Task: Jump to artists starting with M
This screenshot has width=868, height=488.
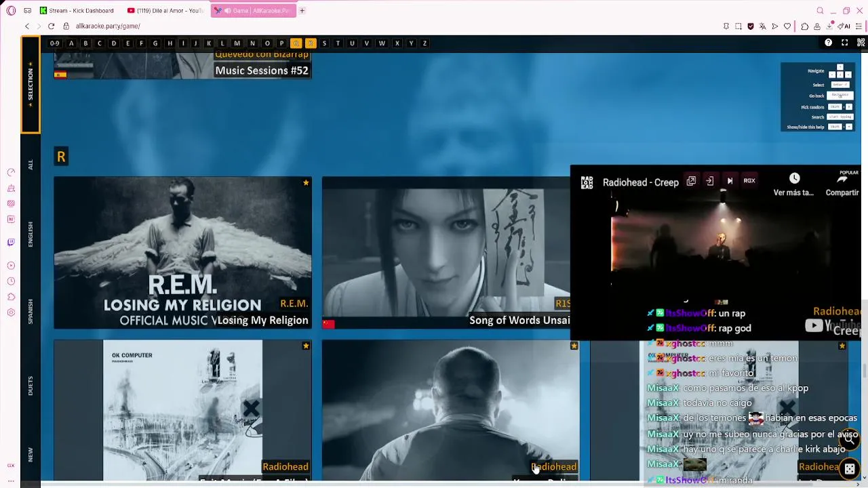Action: [237, 43]
